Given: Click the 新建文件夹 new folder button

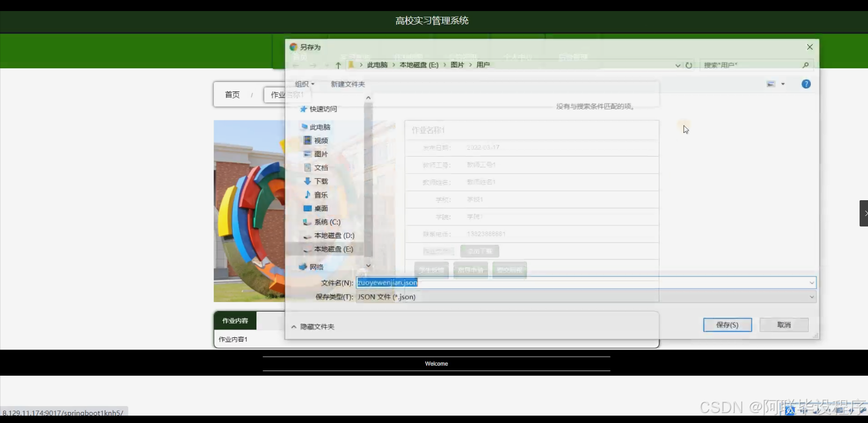Looking at the screenshot, I should tap(348, 84).
